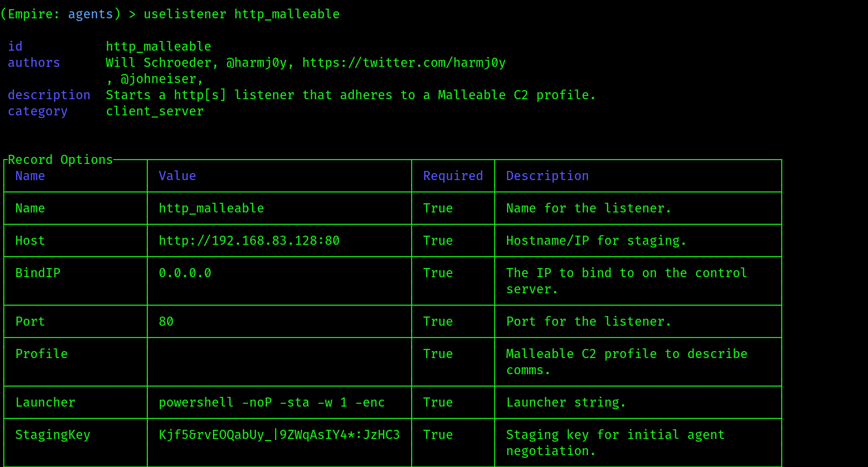Click the category value client_server

click(154, 111)
